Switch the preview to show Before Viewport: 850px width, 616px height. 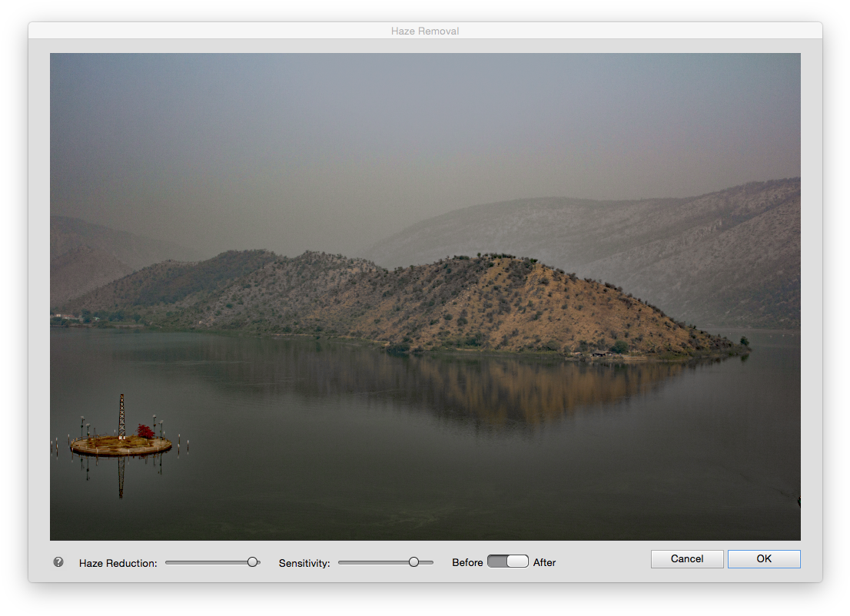coord(497,561)
